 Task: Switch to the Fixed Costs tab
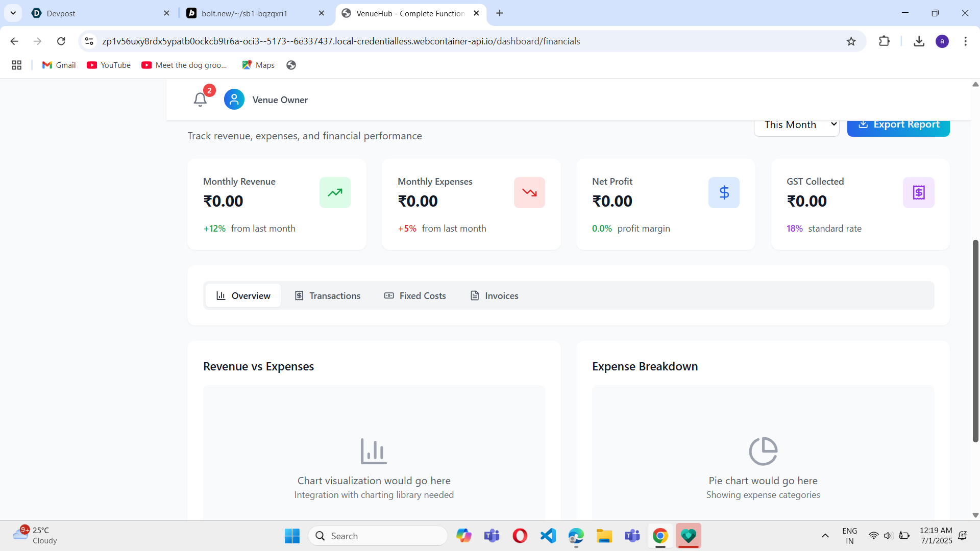(x=415, y=296)
